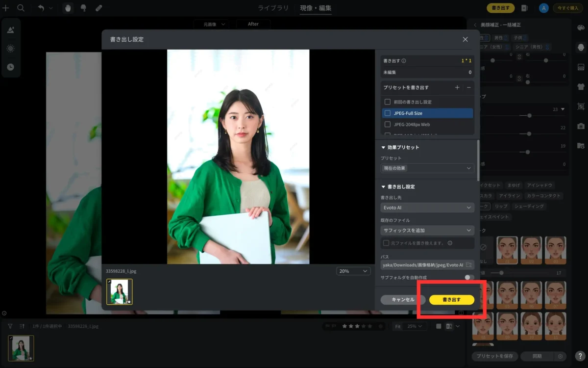This screenshot has width=588, height=368.
Task: Open the filter funnel icon in filmstrip
Action: pyautogui.click(x=10, y=326)
